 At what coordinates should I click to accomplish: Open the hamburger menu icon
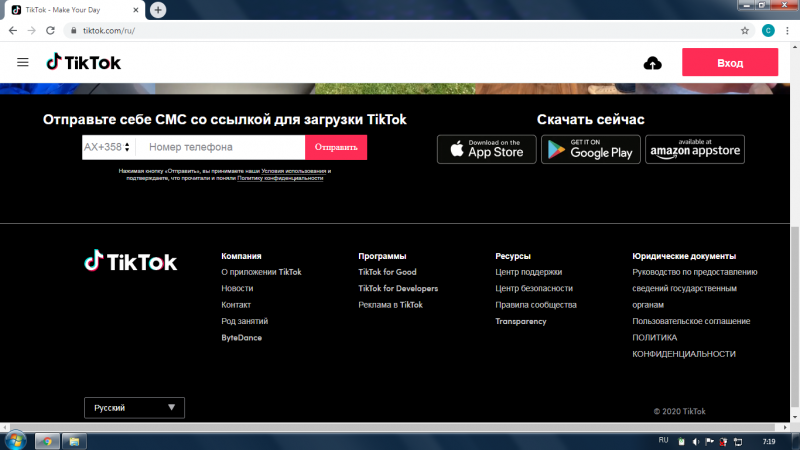click(22, 62)
